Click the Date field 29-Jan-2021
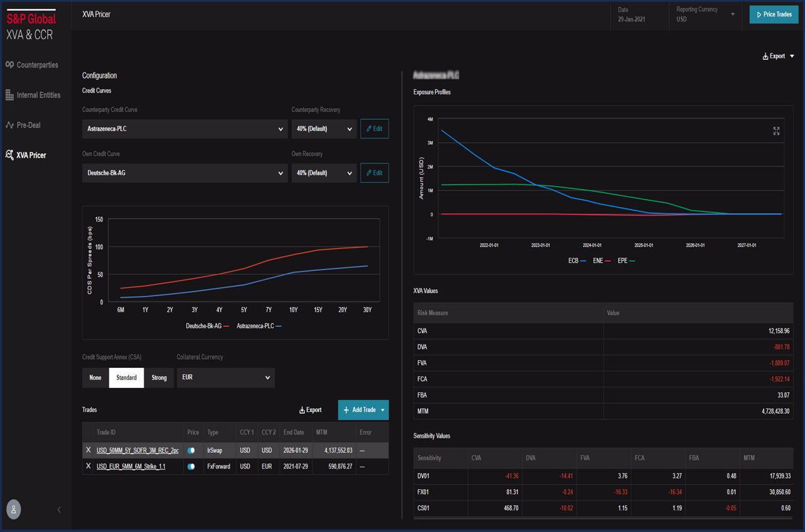The image size is (805, 532). [x=640, y=14]
